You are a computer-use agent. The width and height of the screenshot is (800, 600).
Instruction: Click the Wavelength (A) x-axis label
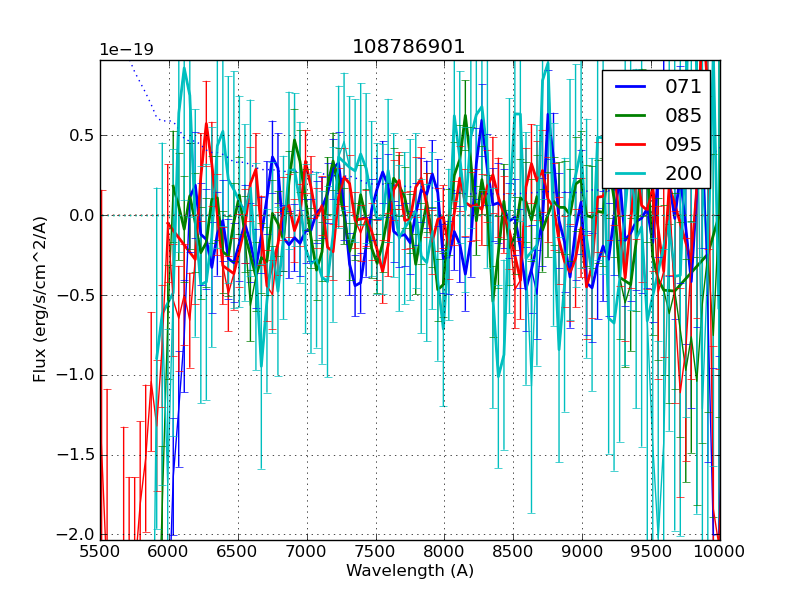pyautogui.click(x=410, y=571)
